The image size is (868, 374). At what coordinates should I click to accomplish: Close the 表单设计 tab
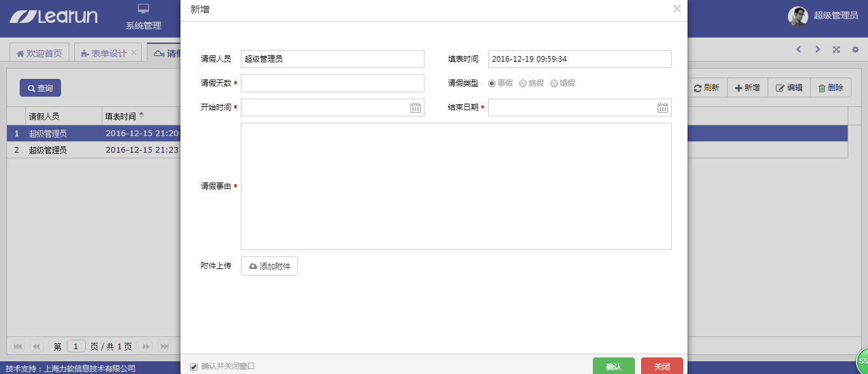tap(134, 53)
